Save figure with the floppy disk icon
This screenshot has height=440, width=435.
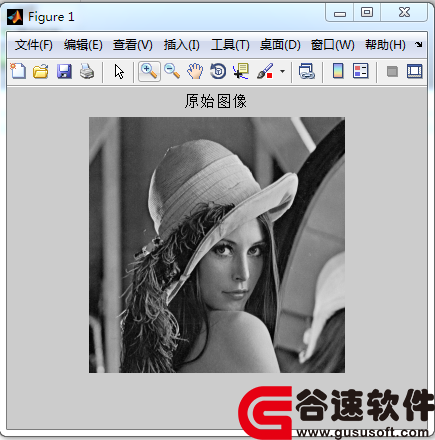pos(64,71)
